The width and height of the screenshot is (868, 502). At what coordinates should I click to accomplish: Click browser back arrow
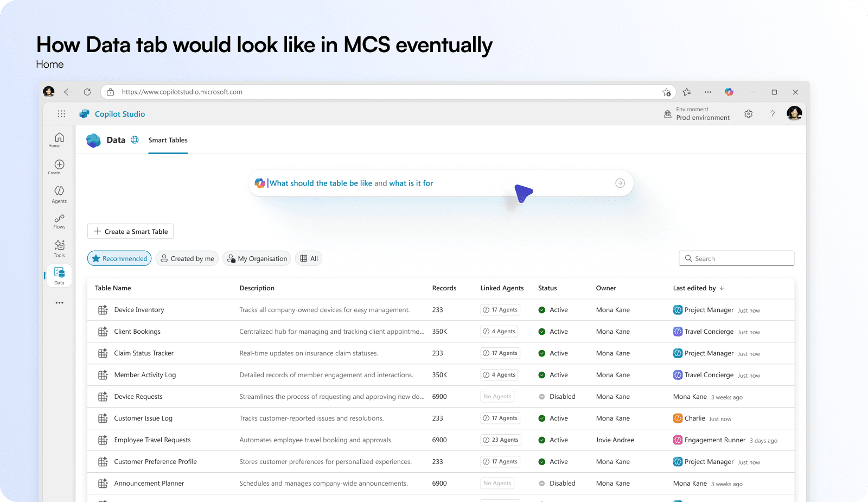click(68, 92)
